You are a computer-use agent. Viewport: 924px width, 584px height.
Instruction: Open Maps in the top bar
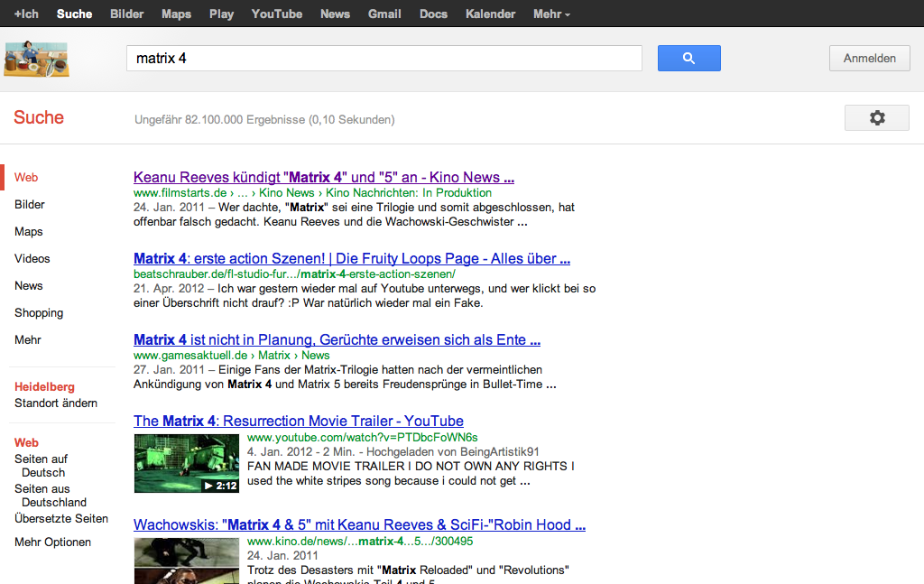pos(176,14)
